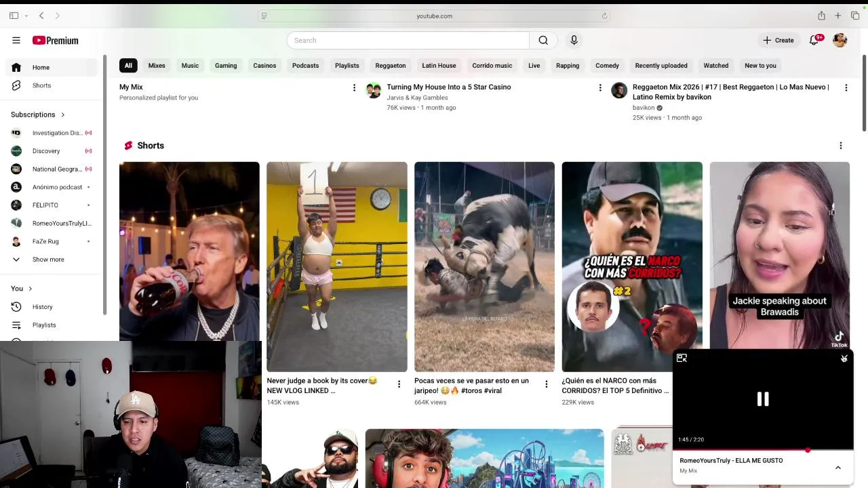Open the account avatar menu
Viewport: 868px width, 488px height.
[x=840, y=40]
